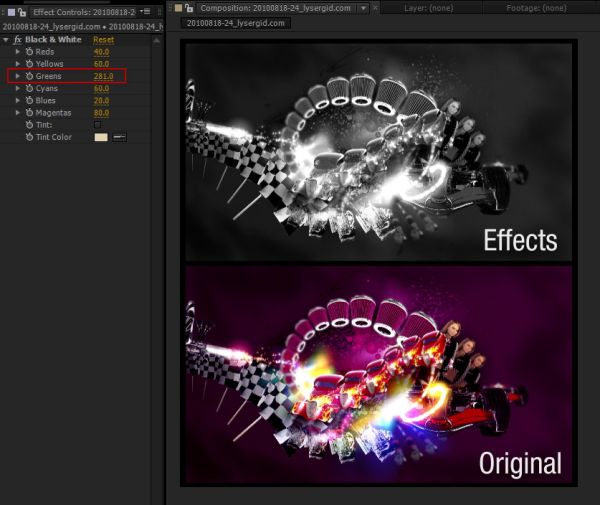Screen dimensions: 600x505
Task: Click the Cyans value 60.0
Action: [101, 88]
